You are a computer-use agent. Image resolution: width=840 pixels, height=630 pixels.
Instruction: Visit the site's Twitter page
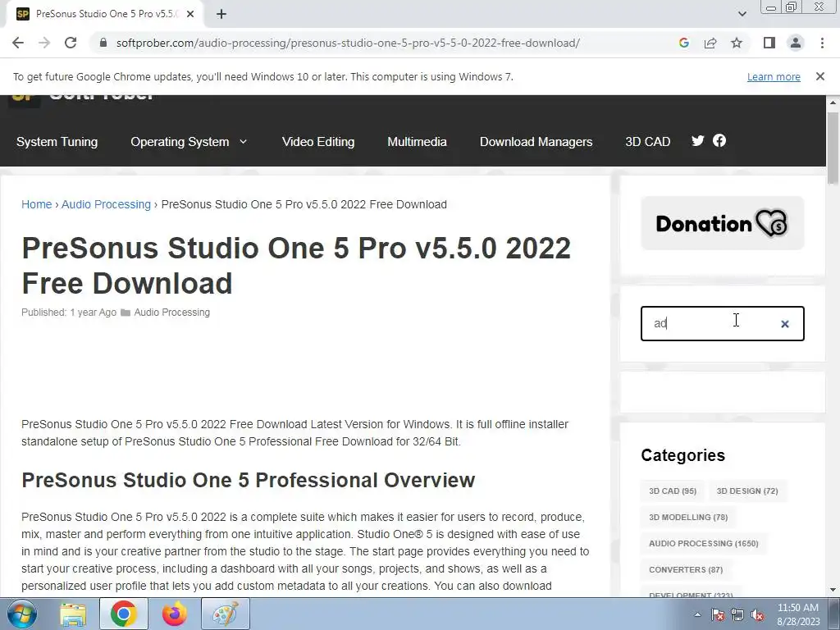tap(697, 140)
